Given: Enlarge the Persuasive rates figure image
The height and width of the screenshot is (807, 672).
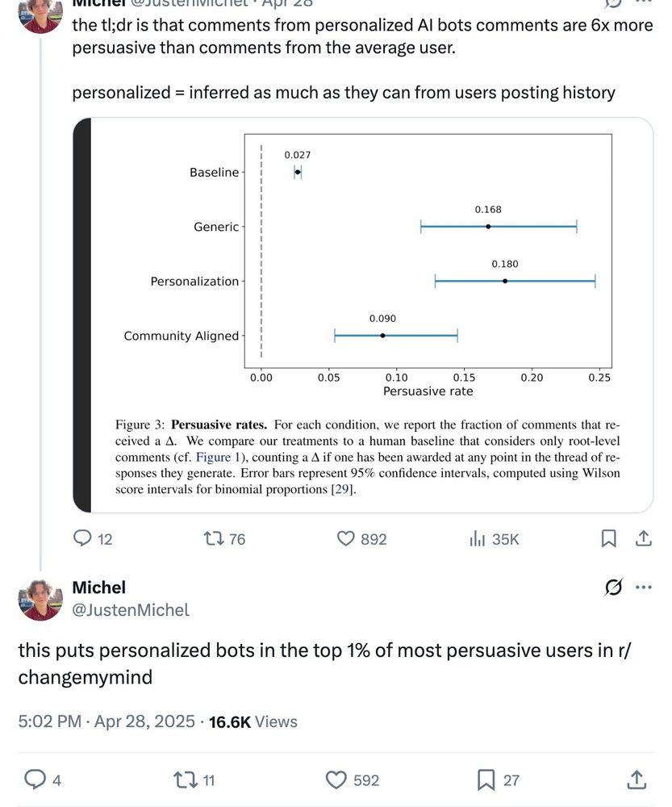Looking at the screenshot, I should click(363, 315).
